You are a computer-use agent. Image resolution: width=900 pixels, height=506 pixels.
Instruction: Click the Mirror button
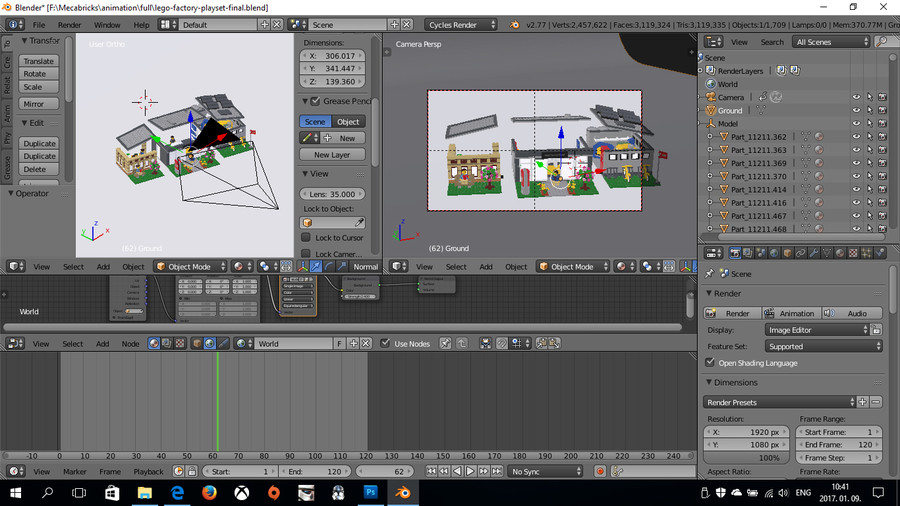pyautogui.click(x=38, y=104)
